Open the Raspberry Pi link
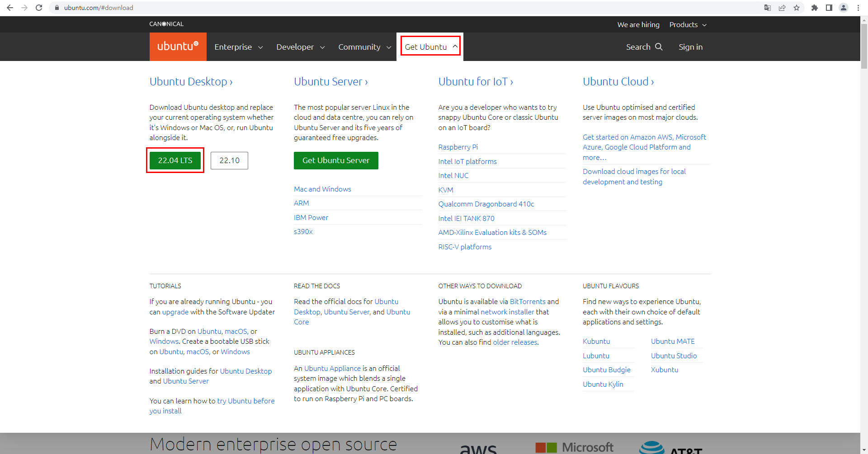This screenshot has height=454, width=868. [x=458, y=147]
